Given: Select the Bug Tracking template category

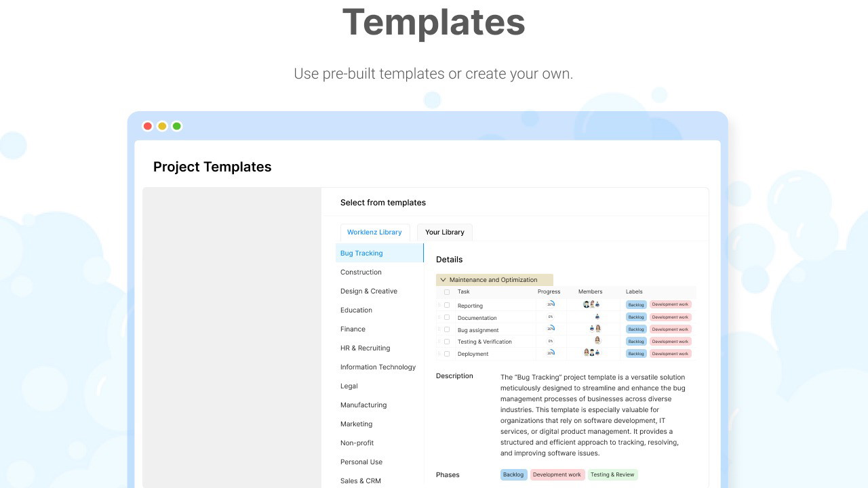Looking at the screenshot, I should tap(361, 253).
